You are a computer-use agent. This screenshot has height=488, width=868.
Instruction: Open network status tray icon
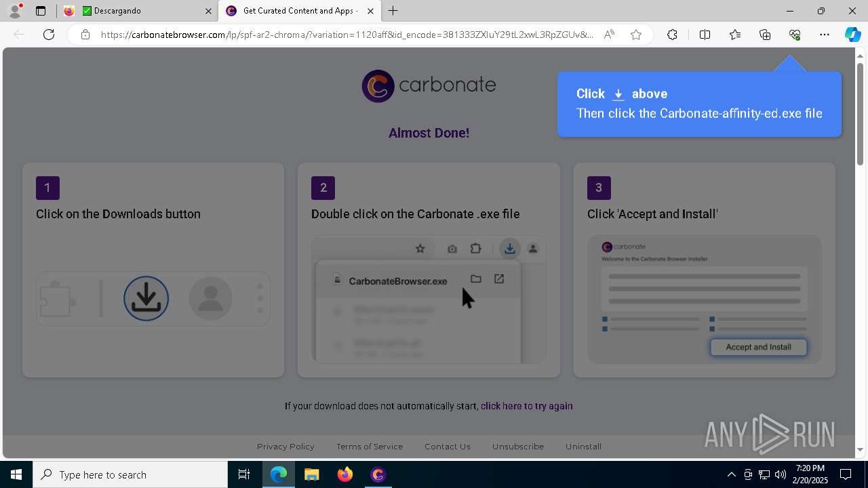click(764, 474)
